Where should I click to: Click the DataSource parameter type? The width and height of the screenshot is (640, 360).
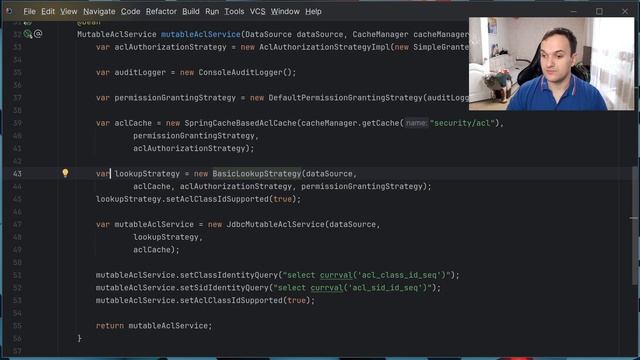coord(269,34)
